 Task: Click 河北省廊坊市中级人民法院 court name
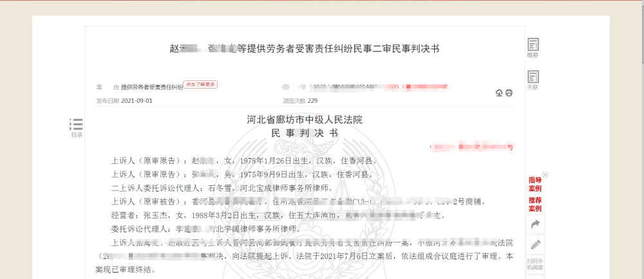(305, 120)
